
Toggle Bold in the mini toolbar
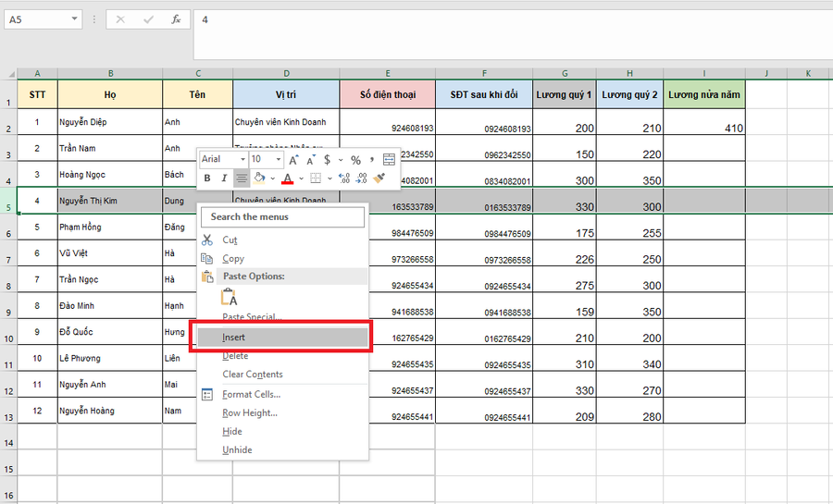click(207, 178)
